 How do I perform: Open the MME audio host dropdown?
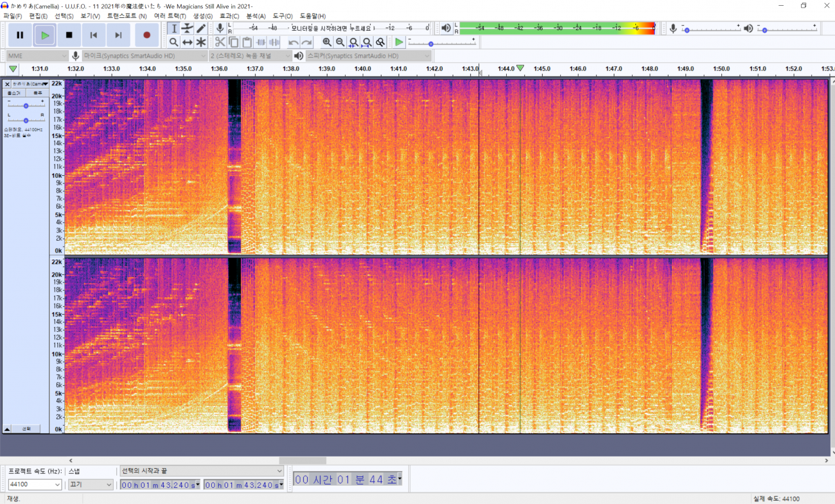coord(37,56)
